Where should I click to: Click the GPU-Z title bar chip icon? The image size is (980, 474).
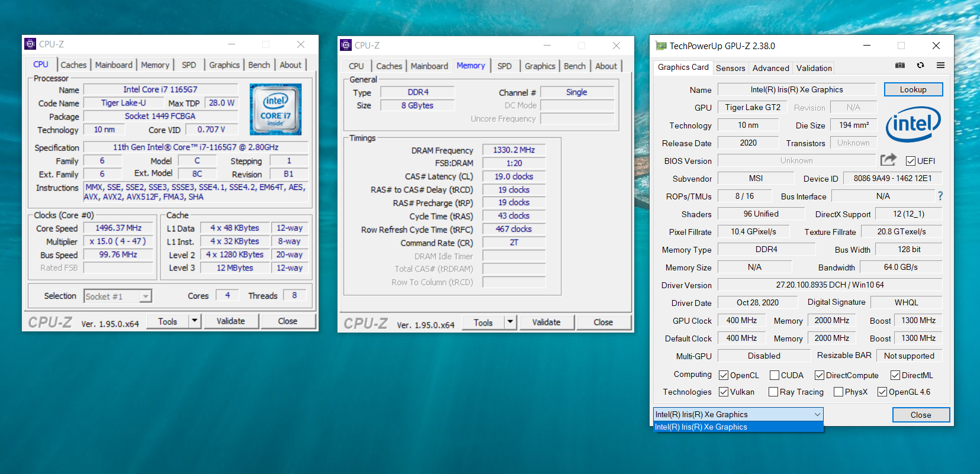tap(661, 46)
